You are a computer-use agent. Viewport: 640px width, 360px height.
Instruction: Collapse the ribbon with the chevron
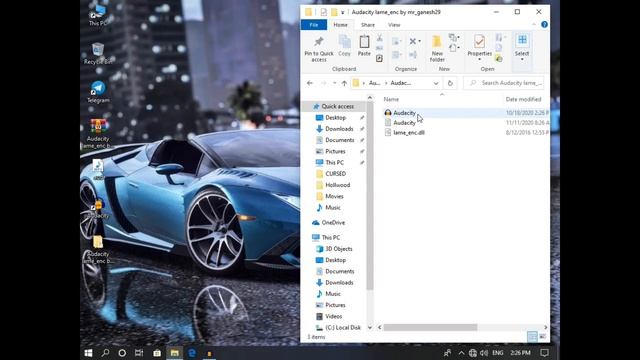pyautogui.click(x=534, y=24)
